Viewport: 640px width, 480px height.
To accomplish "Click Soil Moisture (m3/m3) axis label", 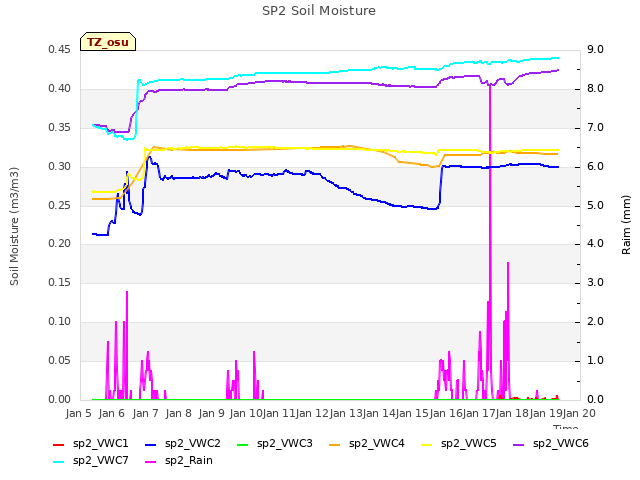I will click(14, 226).
